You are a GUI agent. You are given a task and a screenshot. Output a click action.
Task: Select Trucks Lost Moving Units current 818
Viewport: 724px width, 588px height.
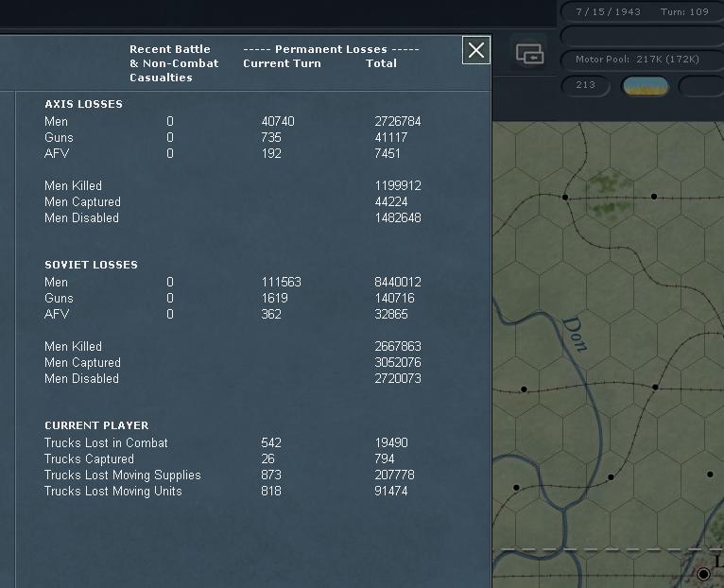tap(271, 491)
